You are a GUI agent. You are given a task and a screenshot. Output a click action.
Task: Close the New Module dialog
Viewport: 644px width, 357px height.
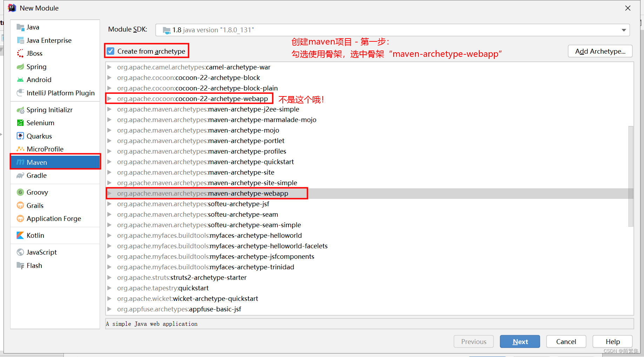(628, 8)
